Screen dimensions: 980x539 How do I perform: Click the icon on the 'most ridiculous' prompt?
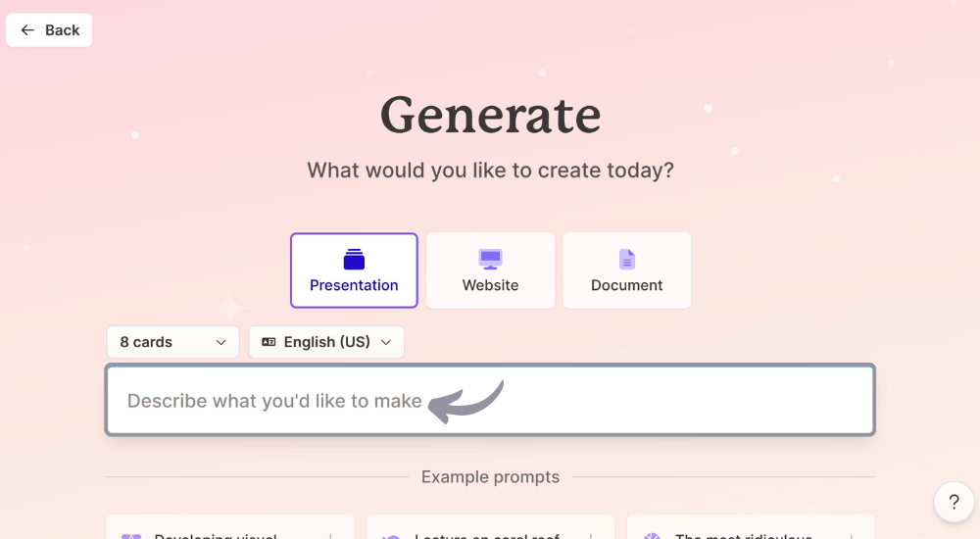(x=652, y=536)
